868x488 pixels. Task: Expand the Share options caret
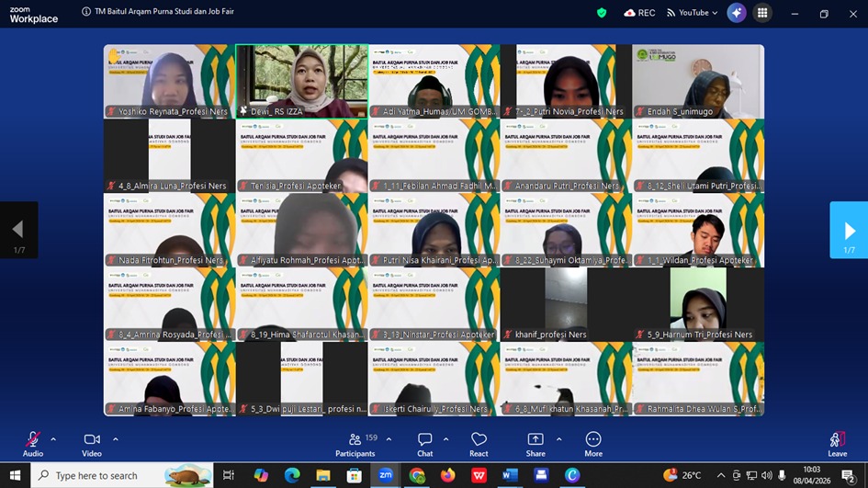click(x=558, y=439)
